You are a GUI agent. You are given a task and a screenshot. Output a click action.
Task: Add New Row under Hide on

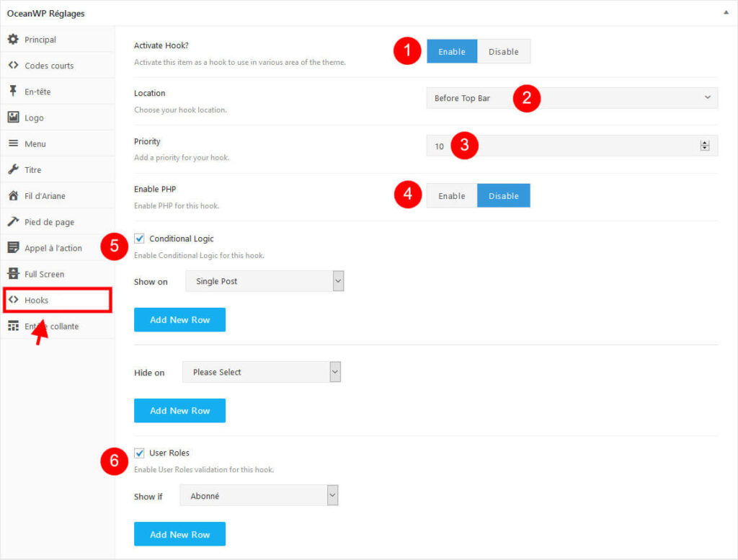click(179, 410)
